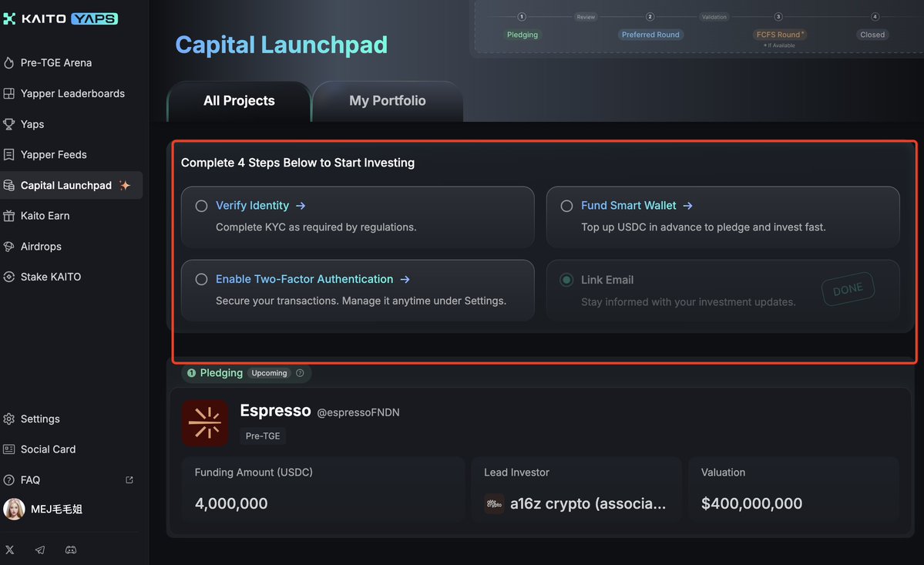This screenshot has height=565, width=924.
Task: Click info icon beside Upcoming badge
Action: 300,373
